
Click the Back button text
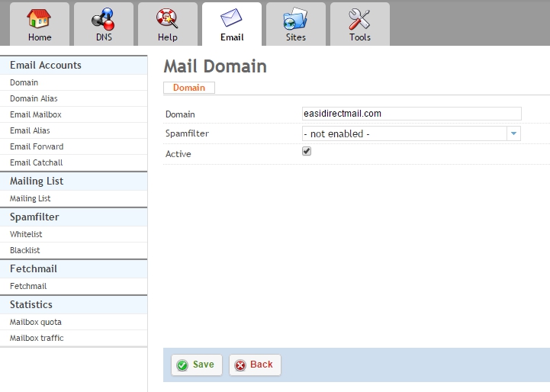[x=262, y=365]
